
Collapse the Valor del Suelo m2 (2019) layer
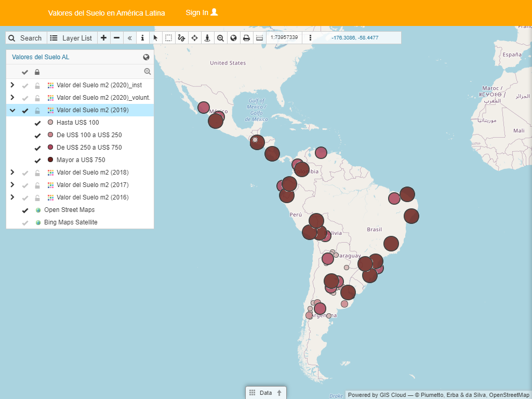(x=12, y=110)
